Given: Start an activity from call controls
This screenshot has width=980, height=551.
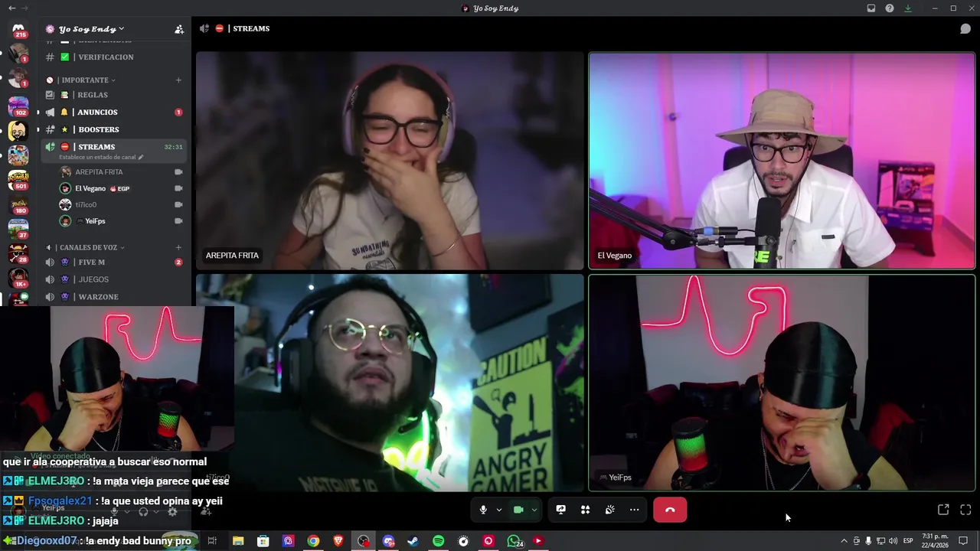Looking at the screenshot, I should pos(586,510).
